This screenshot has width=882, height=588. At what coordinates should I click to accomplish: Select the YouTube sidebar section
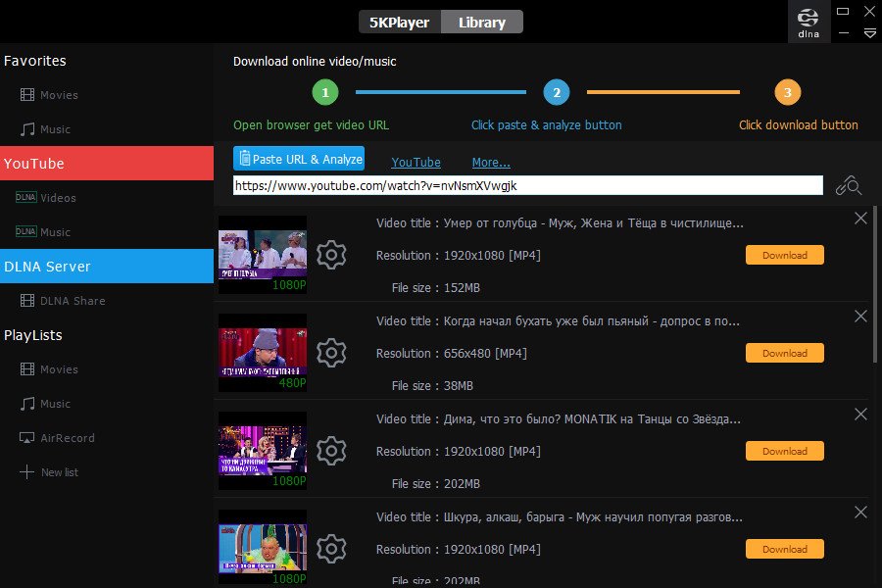pyautogui.click(x=107, y=164)
